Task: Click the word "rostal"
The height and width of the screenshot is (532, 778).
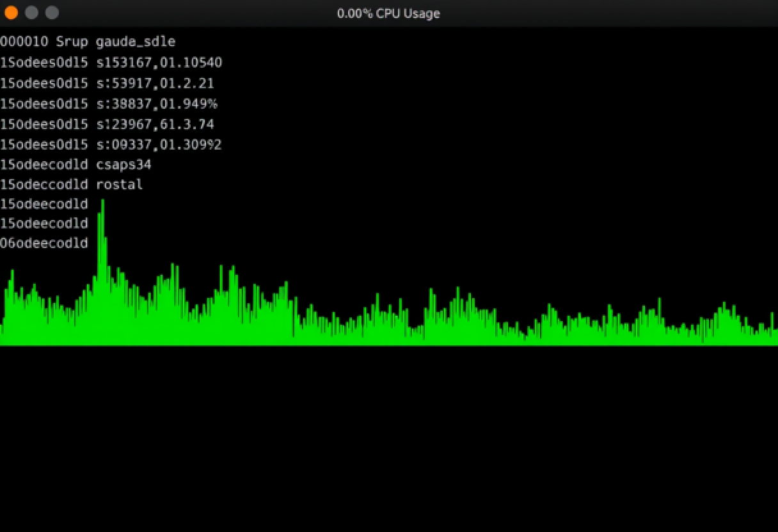Action: (x=119, y=185)
